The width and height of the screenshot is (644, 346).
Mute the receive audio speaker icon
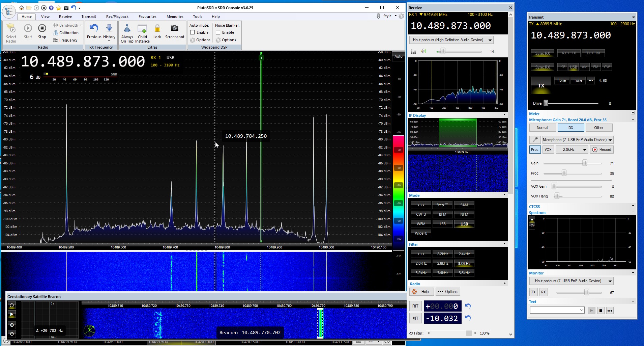pyautogui.click(x=423, y=51)
